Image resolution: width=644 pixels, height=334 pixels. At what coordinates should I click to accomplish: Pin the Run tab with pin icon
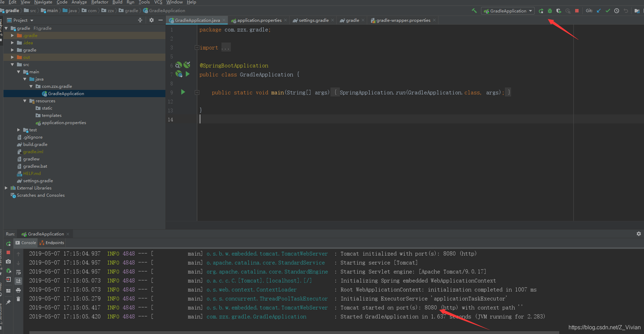[8, 302]
